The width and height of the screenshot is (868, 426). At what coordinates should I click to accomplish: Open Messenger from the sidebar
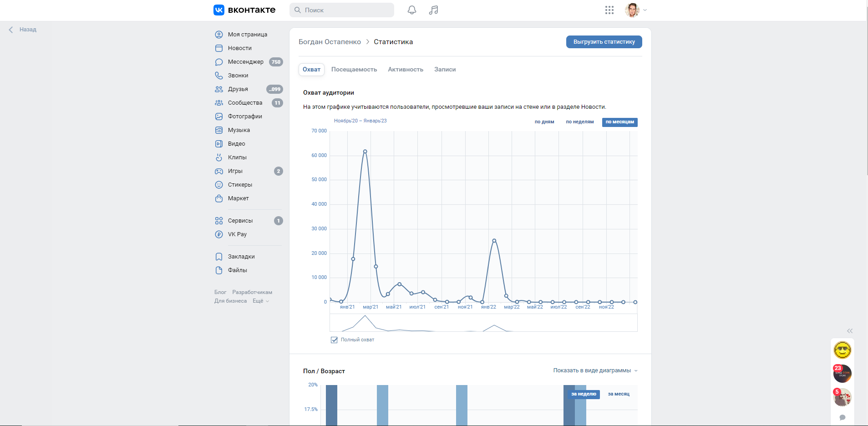tap(245, 62)
